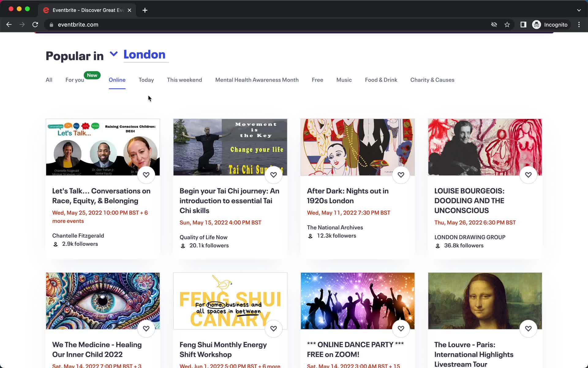Favorite Feng Shui Monthly Energy workshop
The image size is (588, 368).
coord(273,328)
